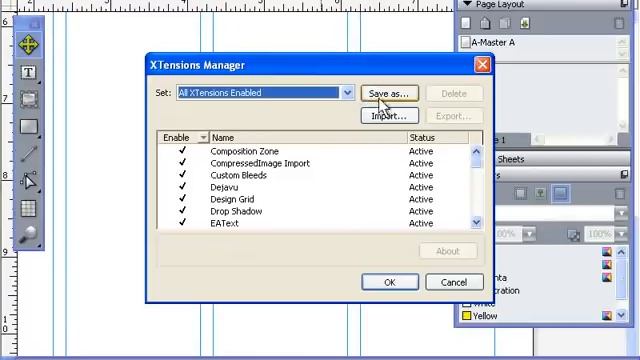Image resolution: width=640 pixels, height=360 pixels.
Task: Toggle EAText enable checkmark
Action: [x=182, y=222]
